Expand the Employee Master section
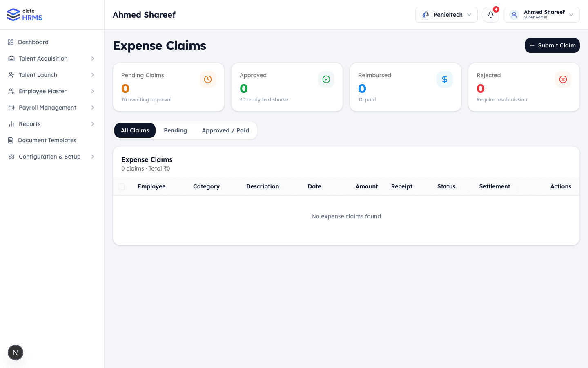 click(x=42, y=91)
